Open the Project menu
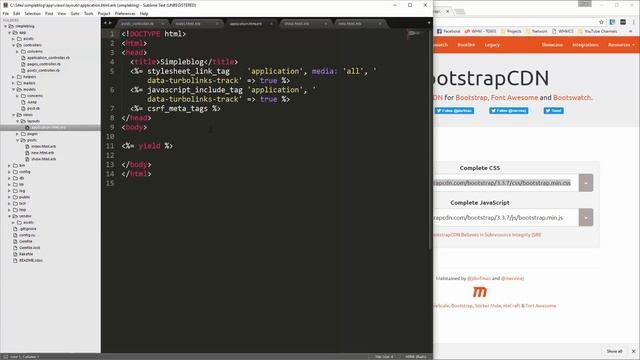Image resolution: width=640 pixels, height=360 pixels. point(104,13)
